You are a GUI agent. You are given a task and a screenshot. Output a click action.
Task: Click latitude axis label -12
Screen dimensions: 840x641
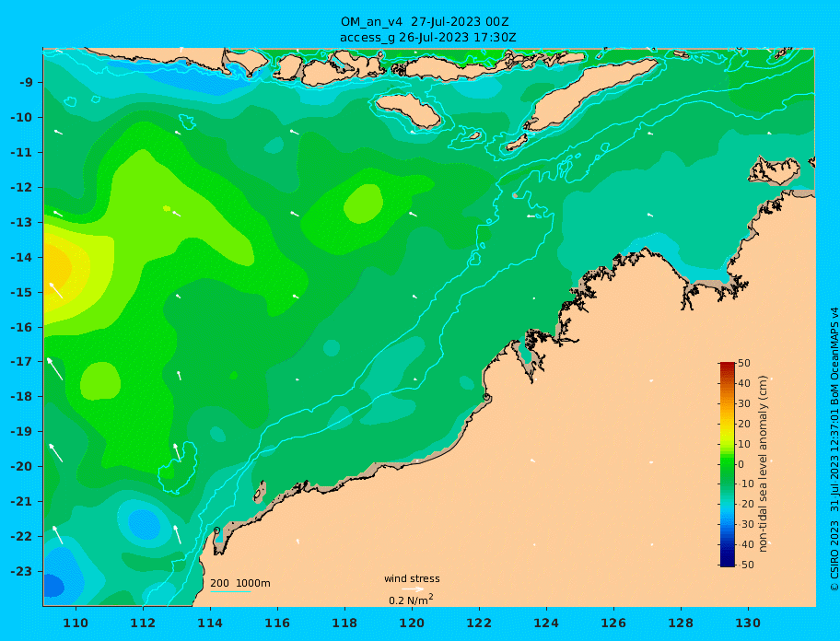(21, 188)
